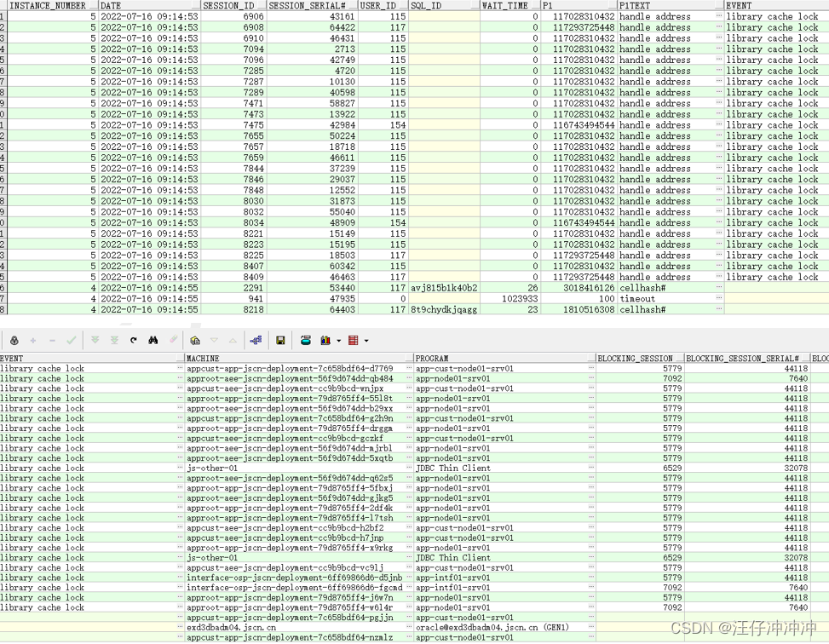Click the red grid Report icon
This screenshot has width=829, height=644.
point(352,340)
